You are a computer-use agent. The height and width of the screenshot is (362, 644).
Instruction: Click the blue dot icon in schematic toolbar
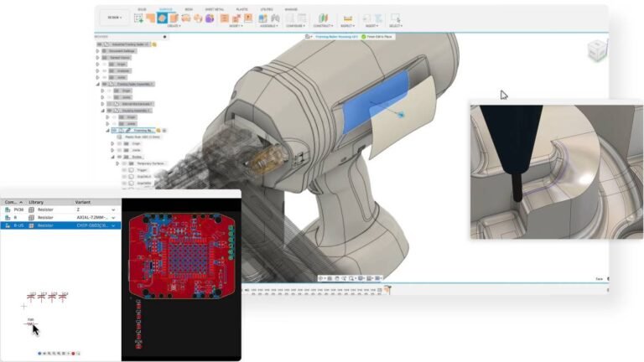[39, 353]
